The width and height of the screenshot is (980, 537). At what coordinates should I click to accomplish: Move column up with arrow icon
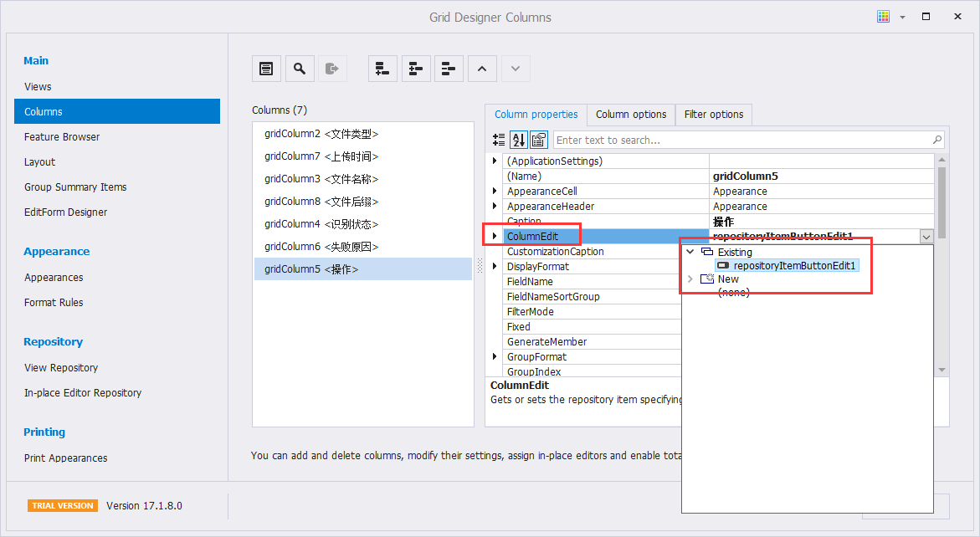click(482, 69)
